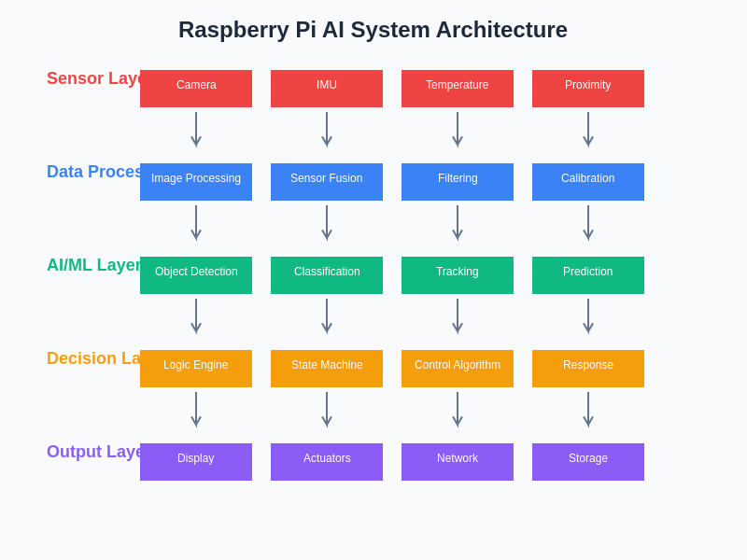Click the Network output block
The height and width of the screenshot is (560, 747).
(x=458, y=462)
